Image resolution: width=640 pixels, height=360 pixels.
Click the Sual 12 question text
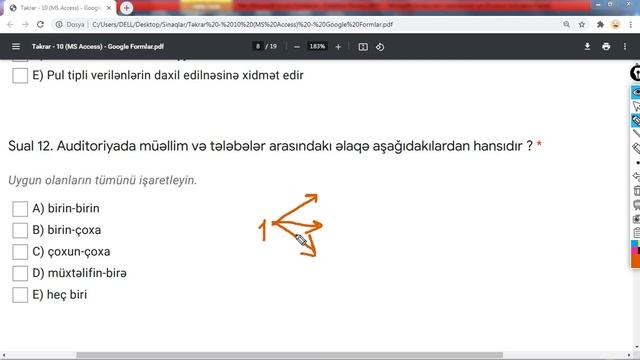[270, 146]
